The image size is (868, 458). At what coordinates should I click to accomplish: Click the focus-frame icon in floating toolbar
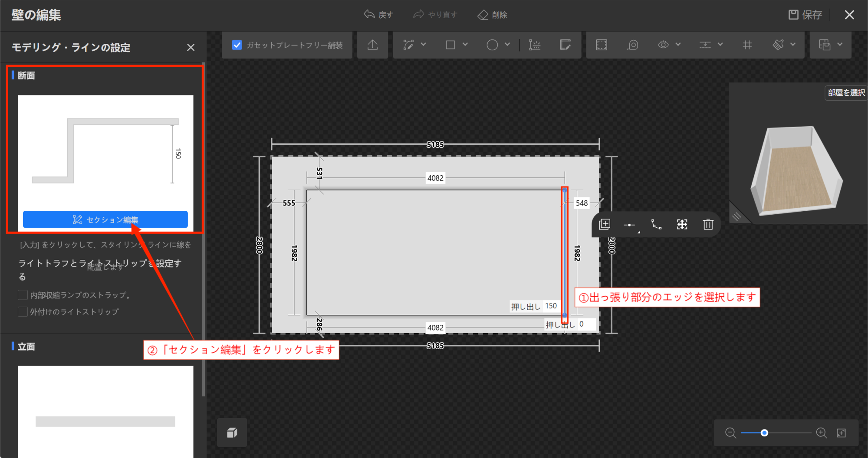(x=682, y=224)
